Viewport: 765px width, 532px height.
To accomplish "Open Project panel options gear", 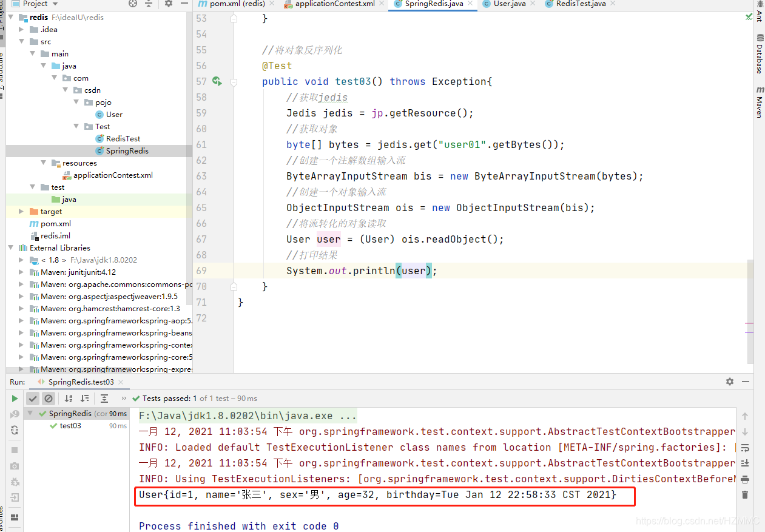I will point(168,4).
